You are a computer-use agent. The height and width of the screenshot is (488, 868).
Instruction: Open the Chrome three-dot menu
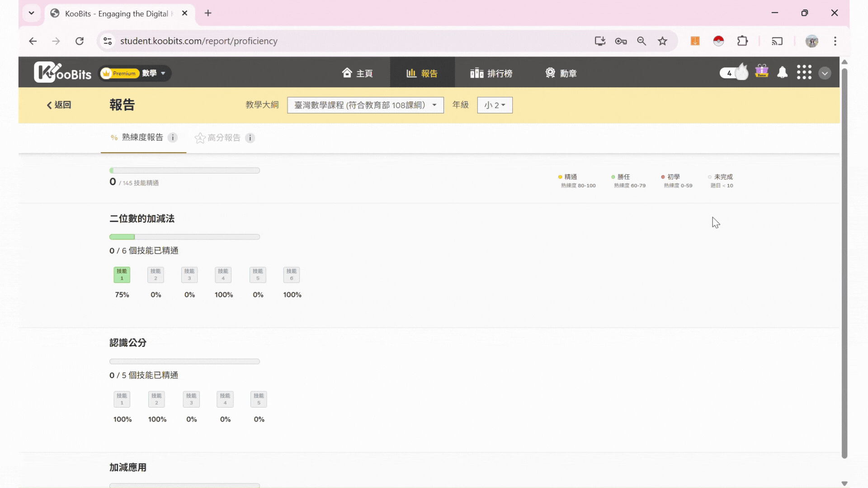[835, 41]
